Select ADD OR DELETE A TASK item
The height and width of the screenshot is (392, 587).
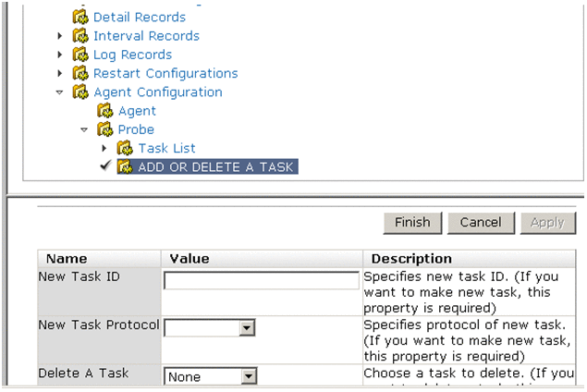coord(216,167)
